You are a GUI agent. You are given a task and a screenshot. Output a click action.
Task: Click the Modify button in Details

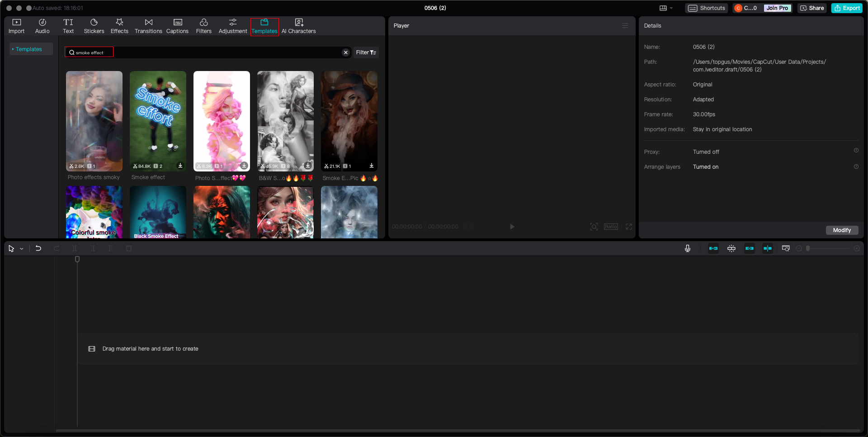pos(842,230)
